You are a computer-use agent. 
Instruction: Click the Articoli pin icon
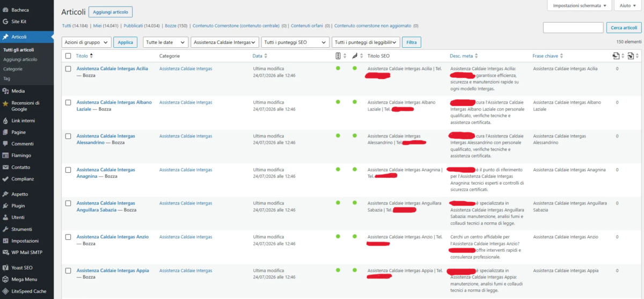coord(5,37)
